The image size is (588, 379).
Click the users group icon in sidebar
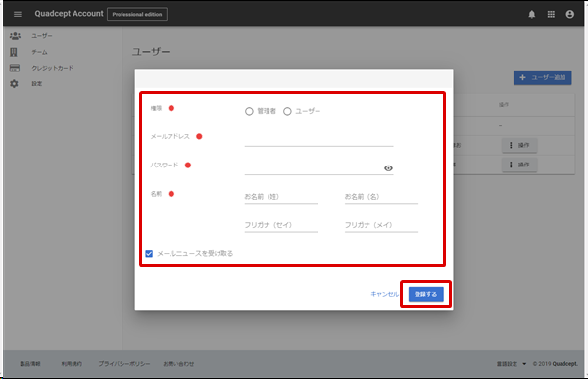point(15,36)
